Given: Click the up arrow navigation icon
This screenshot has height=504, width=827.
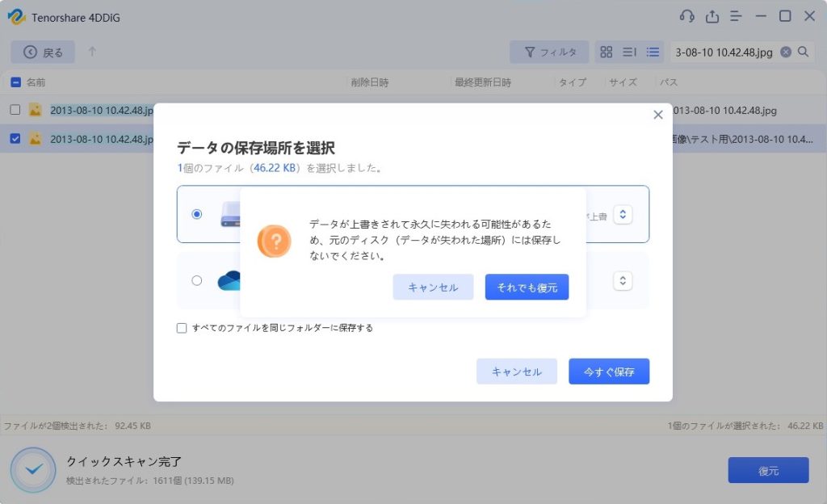Looking at the screenshot, I should [x=92, y=52].
